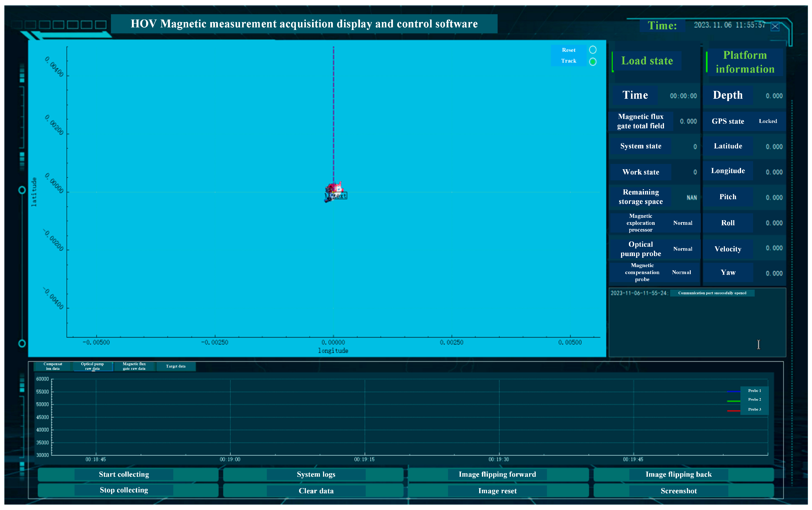Open Optical pump raw data tab
812x510 pixels.
click(92, 366)
